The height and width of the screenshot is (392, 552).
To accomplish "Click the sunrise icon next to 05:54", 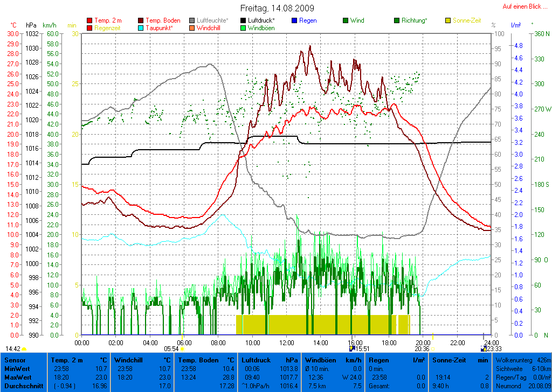I will pos(183,349).
